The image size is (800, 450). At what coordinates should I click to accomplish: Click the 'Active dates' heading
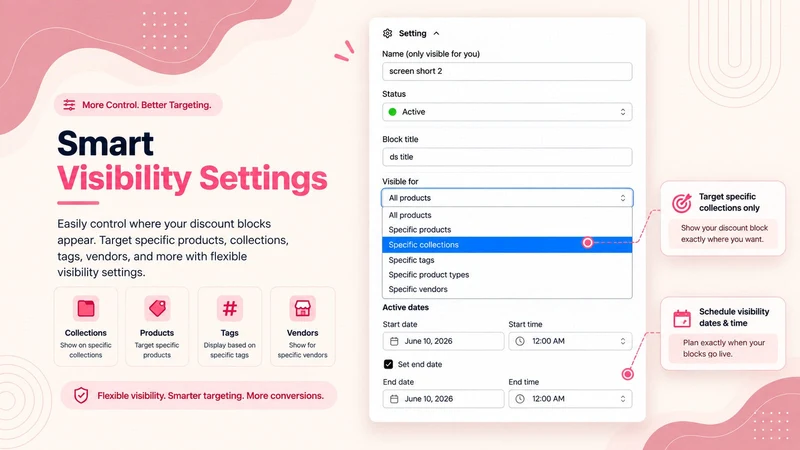pyautogui.click(x=406, y=308)
